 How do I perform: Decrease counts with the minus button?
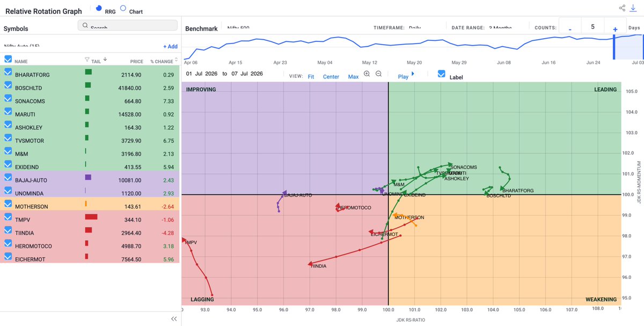(x=570, y=29)
